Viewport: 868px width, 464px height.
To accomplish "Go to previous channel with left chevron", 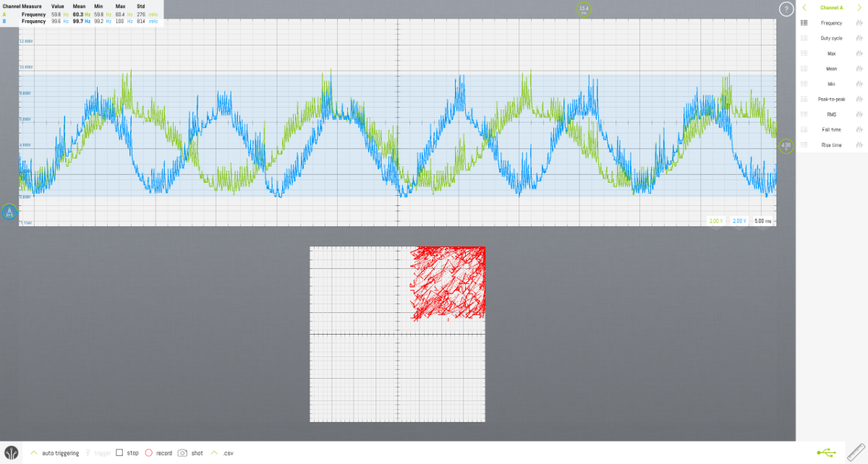I will 804,8.
